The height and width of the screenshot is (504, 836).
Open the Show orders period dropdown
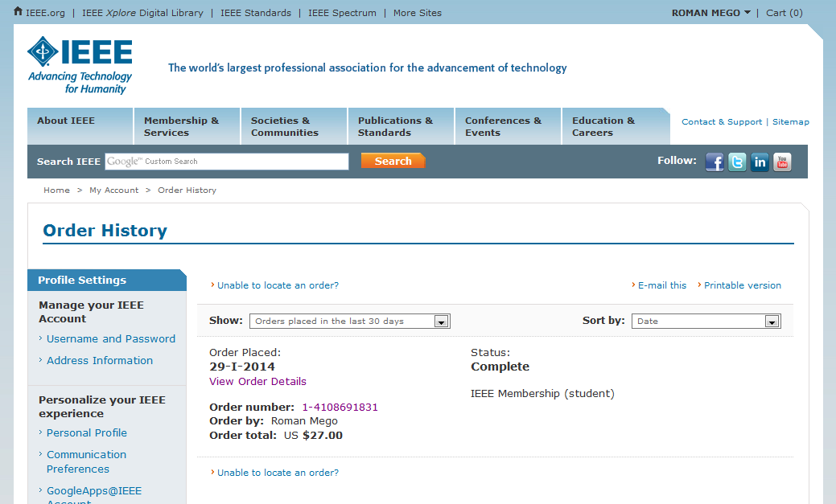point(350,321)
